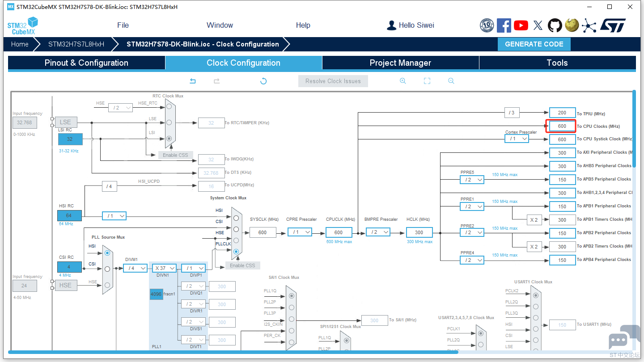Open the Facebook icon link
The height and width of the screenshot is (362, 644).
click(504, 25)
